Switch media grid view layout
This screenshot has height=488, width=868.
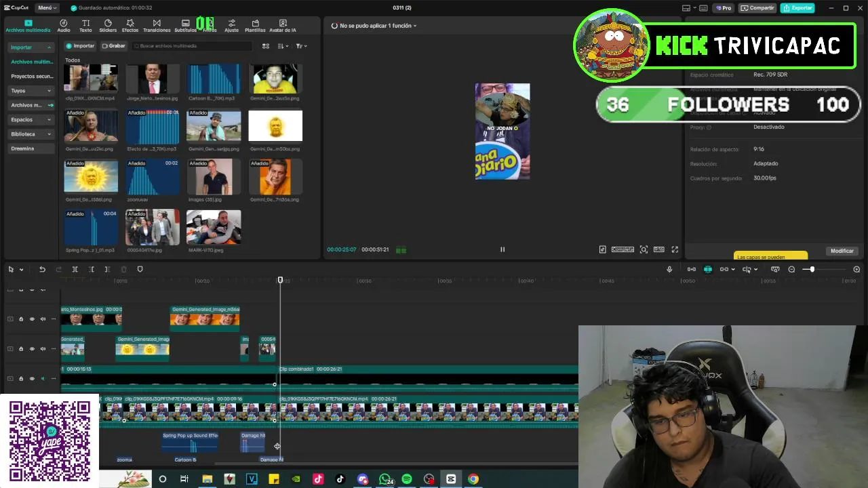point(266,46)
